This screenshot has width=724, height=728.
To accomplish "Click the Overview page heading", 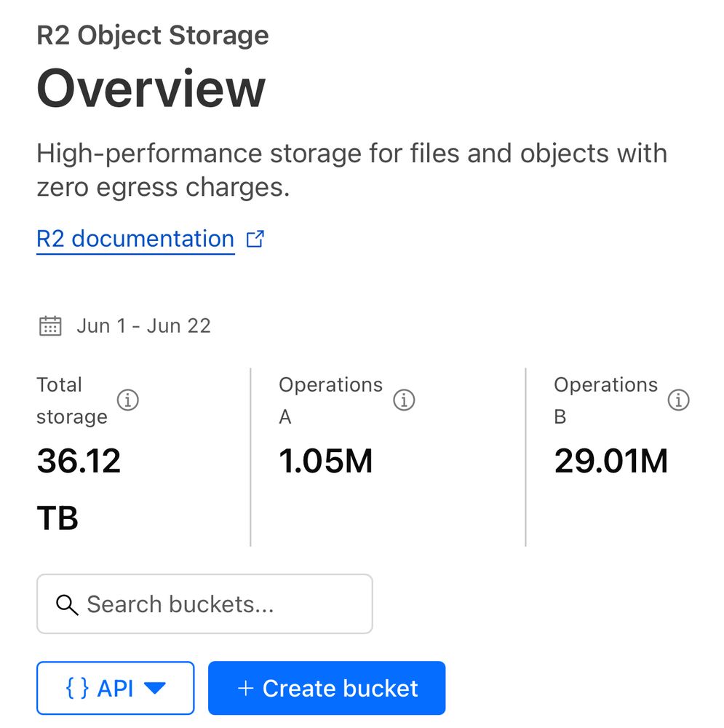I will tap(151, 88).
